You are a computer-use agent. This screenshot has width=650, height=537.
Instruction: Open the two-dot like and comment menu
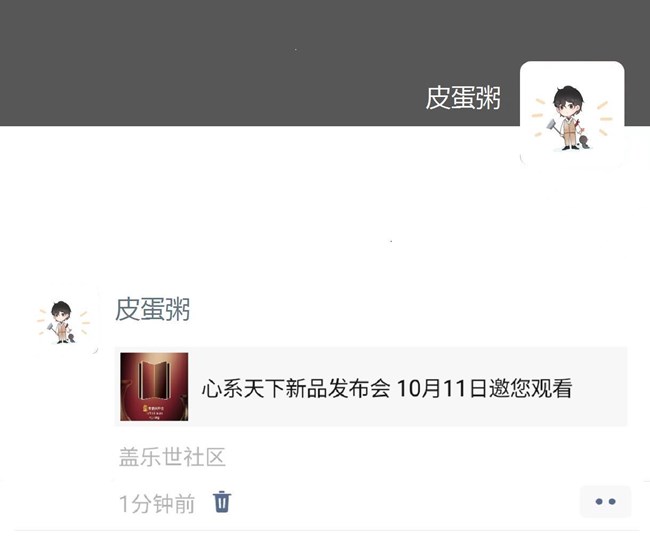pyautogui.click(x=605, y=502)
